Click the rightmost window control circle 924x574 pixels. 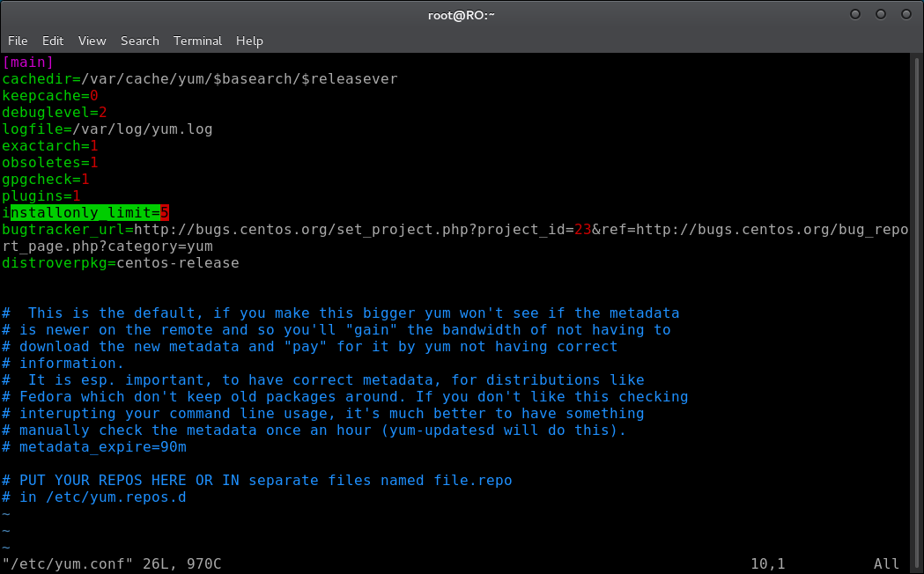pyautogui.click(x=906, y=14)
